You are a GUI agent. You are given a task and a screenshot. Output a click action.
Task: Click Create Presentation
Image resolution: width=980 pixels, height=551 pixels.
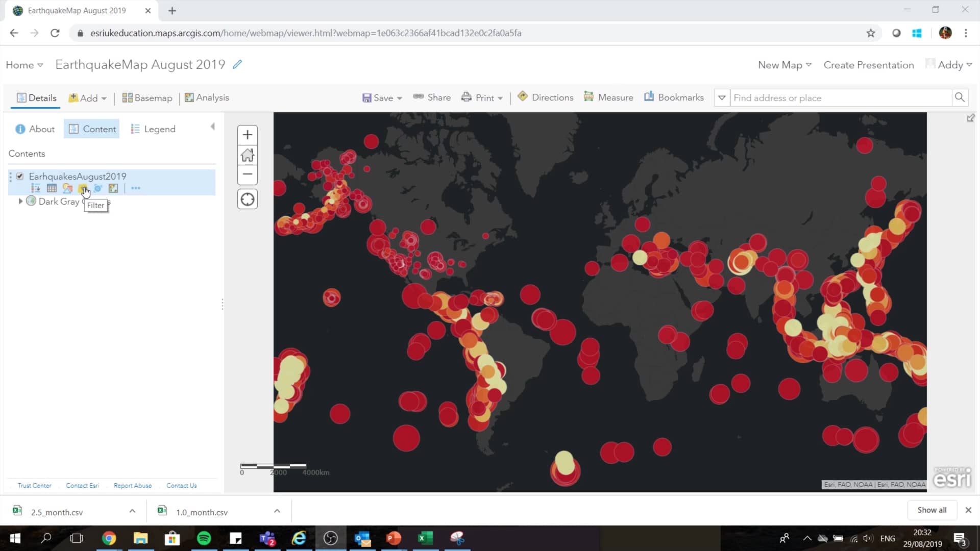coord(868,65)
